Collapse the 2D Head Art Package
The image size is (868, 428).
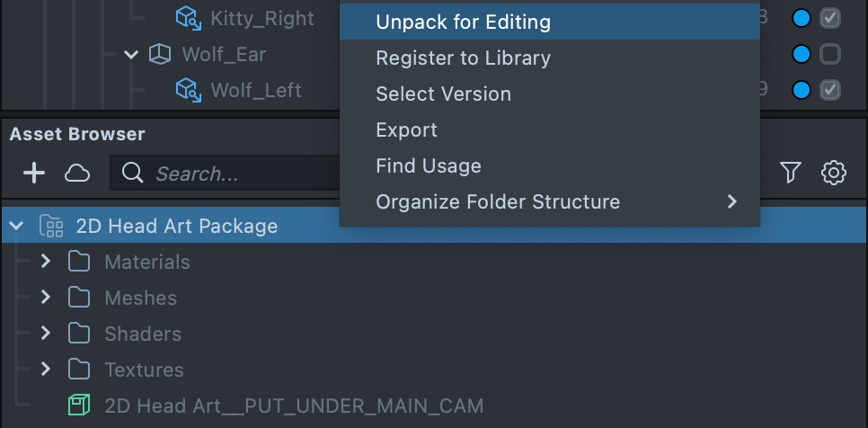coord(15,226)
